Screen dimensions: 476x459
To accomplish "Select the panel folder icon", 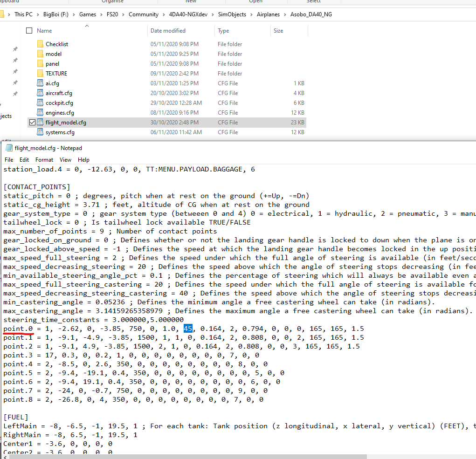I will pyautogui.click(x=40, y=64).
